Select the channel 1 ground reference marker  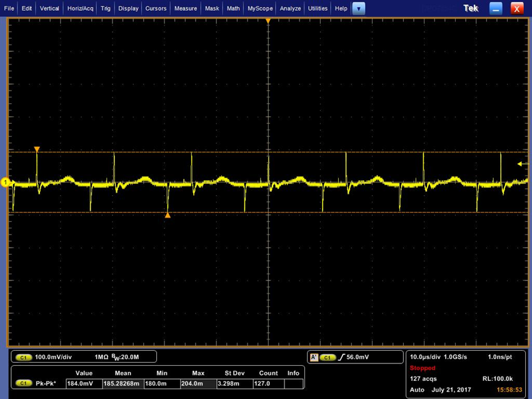pyautogui.click(x=6, y=183)
